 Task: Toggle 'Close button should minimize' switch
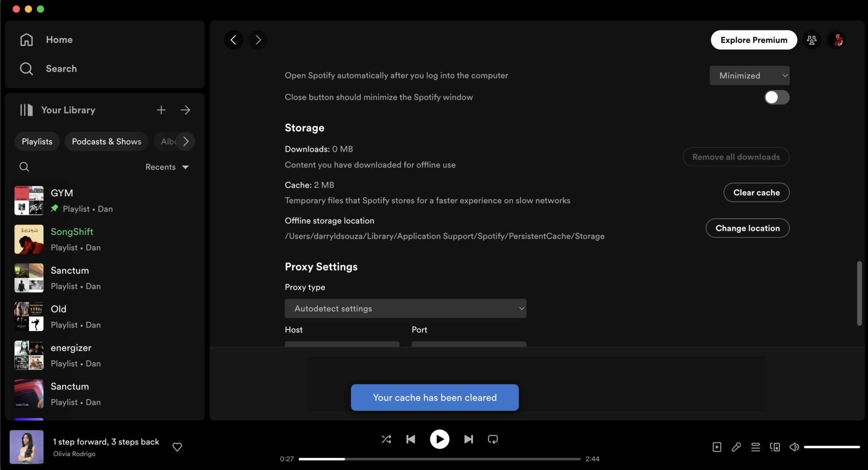point(777,97)
